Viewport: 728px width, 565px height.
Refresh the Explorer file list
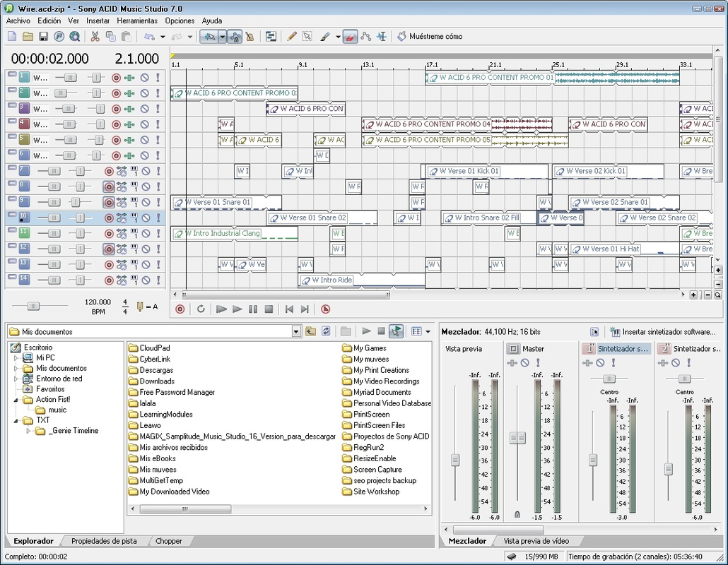tap(326, 331)
